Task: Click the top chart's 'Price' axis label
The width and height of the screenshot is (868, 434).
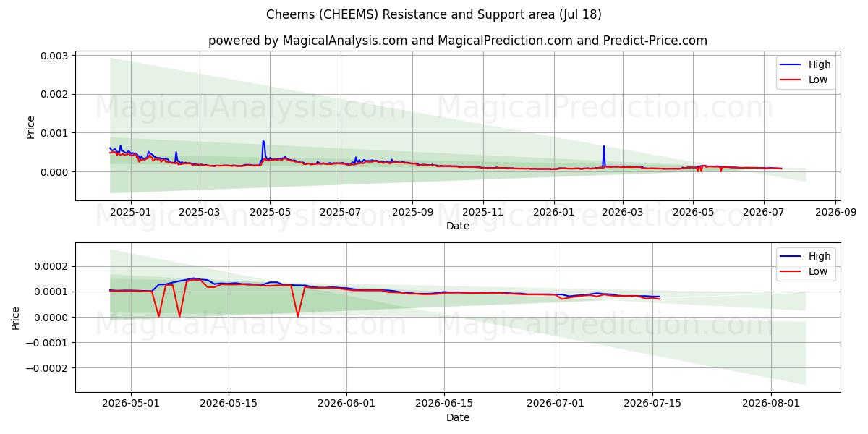Action: [30, 126]
